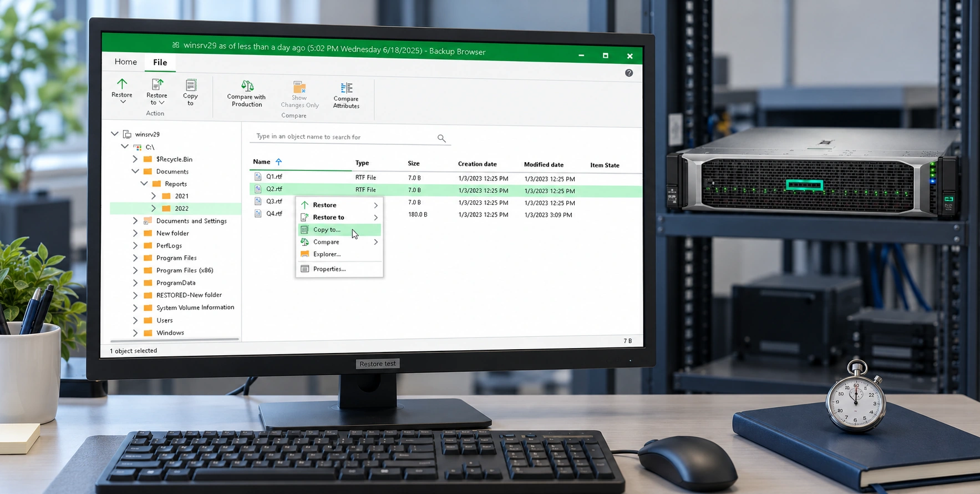Open the help question mark icon
Viewport: 980px width, 494px height.
(629, 73)
